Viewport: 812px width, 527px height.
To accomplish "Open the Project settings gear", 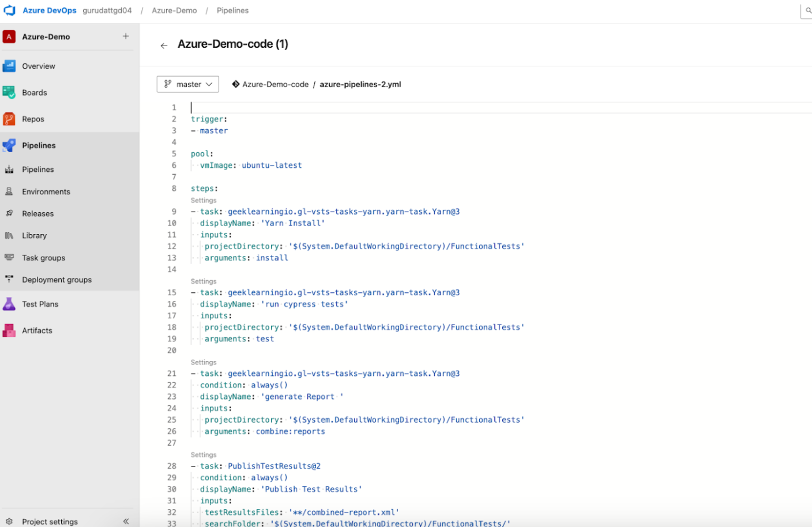I will (x=9, y=521).
